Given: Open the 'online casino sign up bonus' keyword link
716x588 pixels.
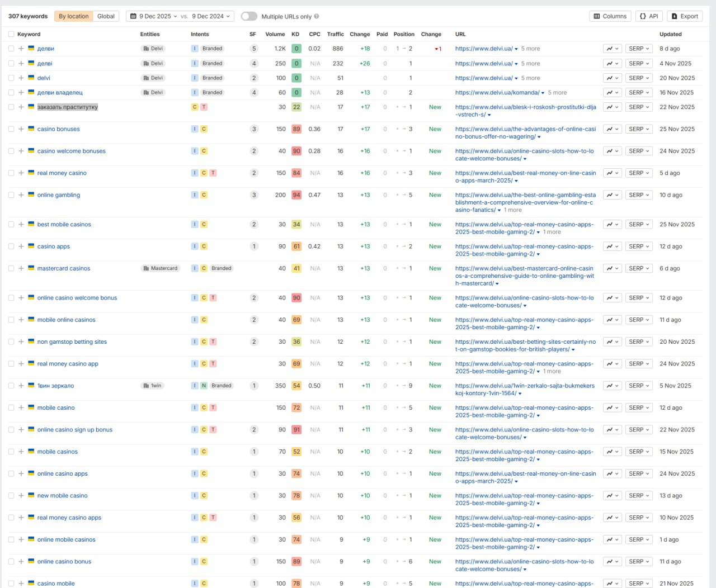Looking at the screenshot, I should [75, 430].
